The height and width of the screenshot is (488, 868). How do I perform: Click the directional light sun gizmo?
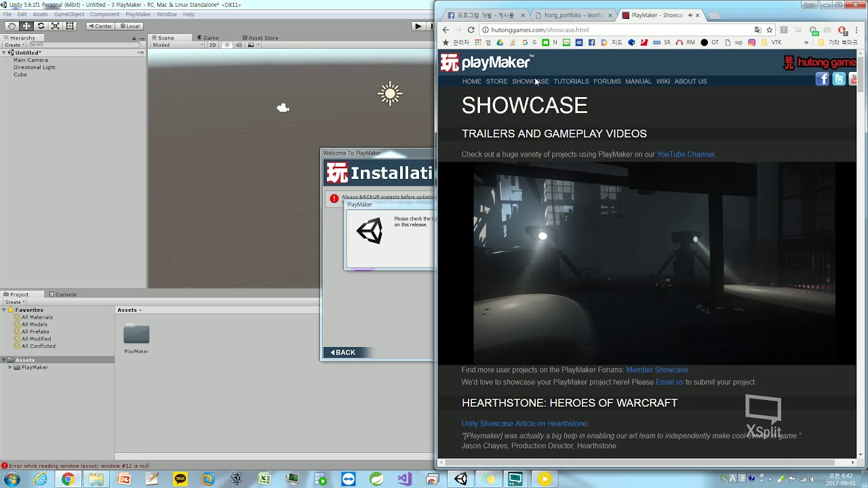point(390,94)
